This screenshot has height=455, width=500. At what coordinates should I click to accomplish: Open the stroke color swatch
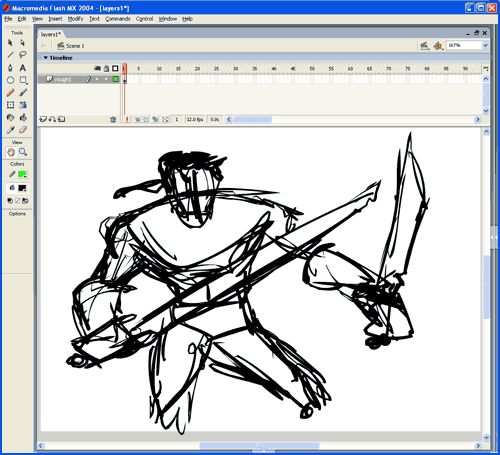coord(22,174)
